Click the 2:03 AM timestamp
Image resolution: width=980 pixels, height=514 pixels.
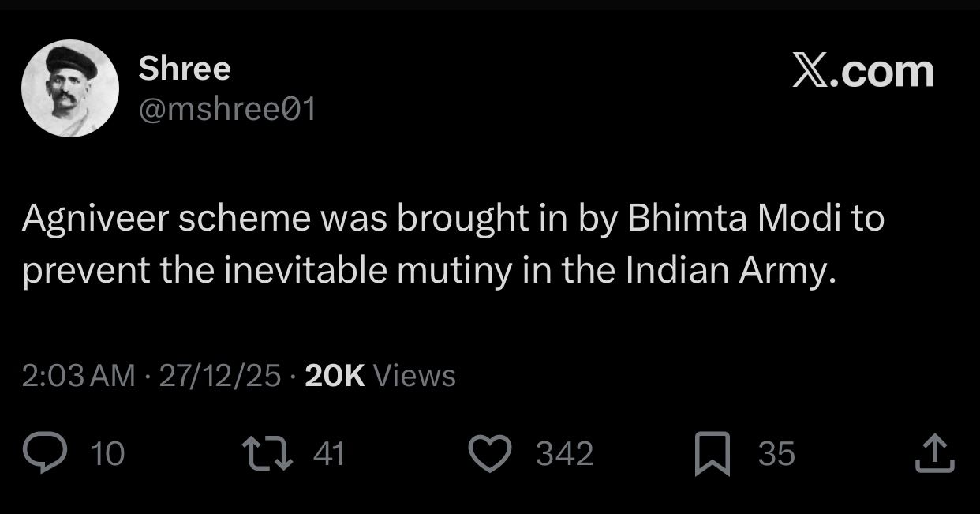79,375
